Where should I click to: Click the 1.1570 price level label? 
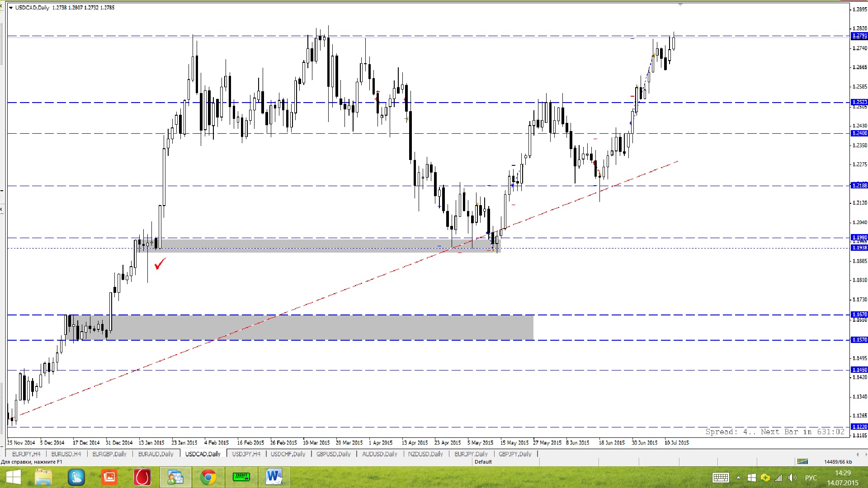click(859, 340)
